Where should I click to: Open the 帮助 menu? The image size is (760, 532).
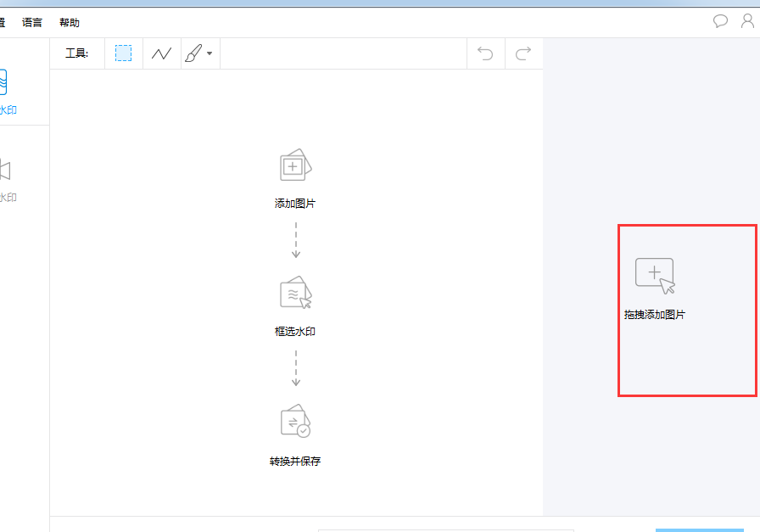70,22
